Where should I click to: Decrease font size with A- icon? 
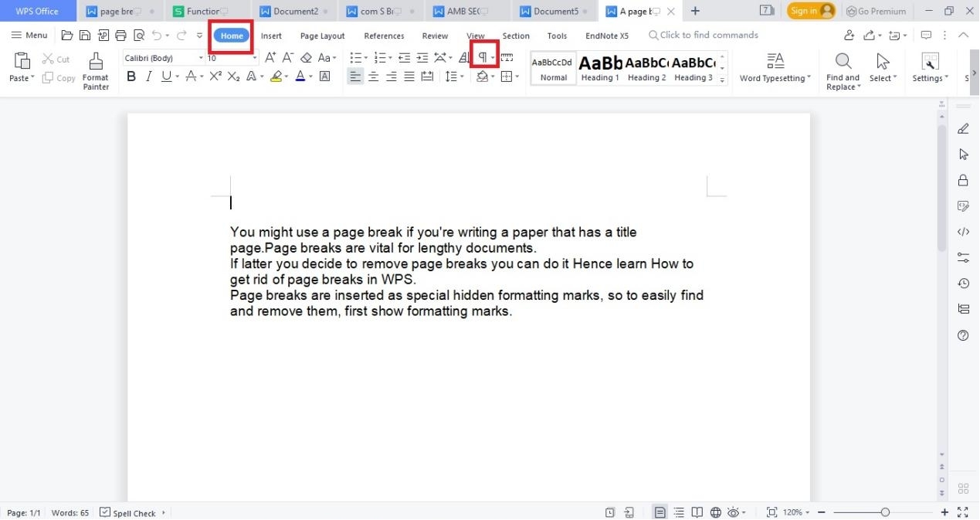coord(287,58)
